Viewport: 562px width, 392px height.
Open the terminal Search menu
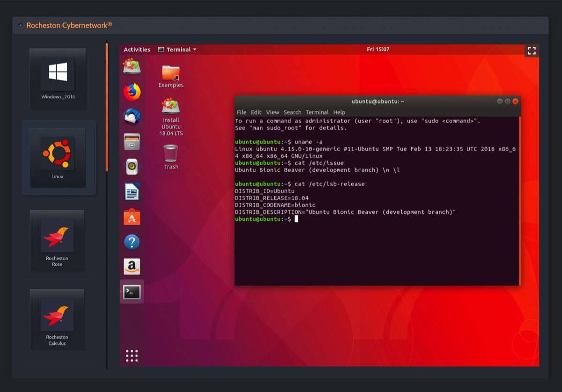[x=293, y=112]
